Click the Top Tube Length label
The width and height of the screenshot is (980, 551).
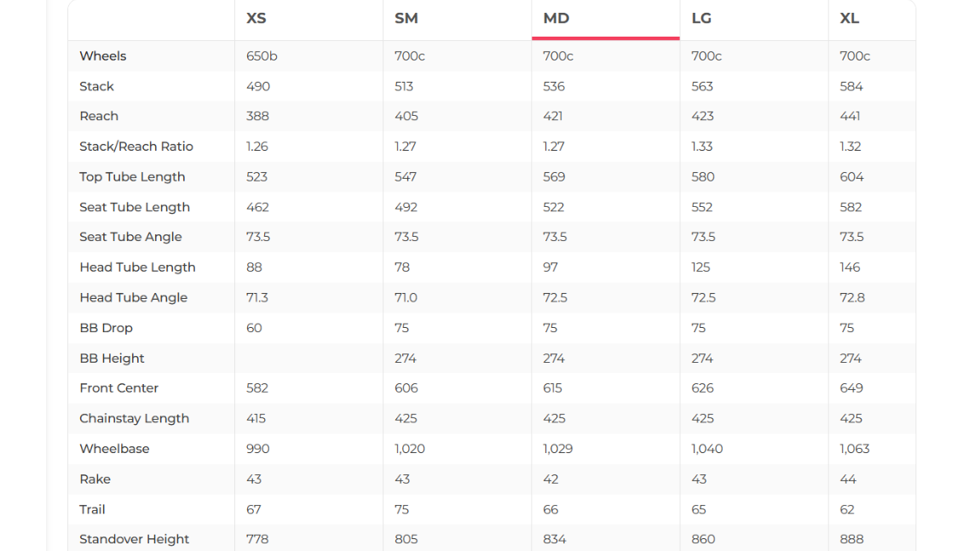pos(132,177)
